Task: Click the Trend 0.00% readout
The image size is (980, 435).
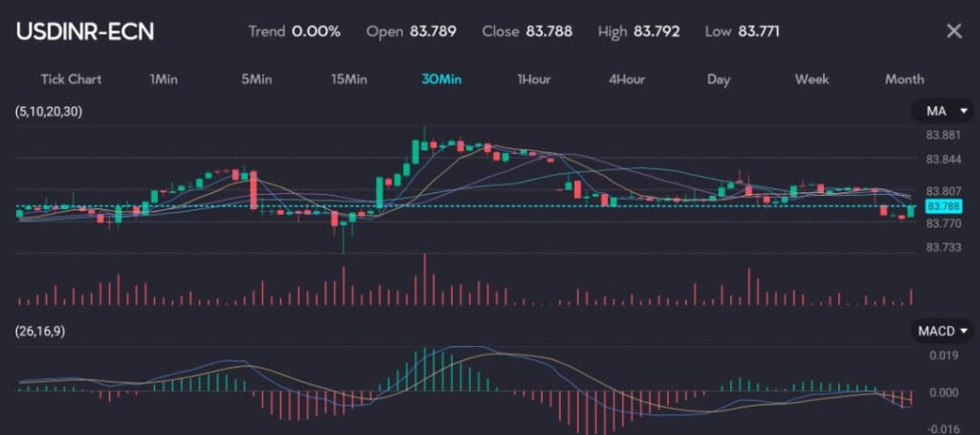Action: (294, 31)
